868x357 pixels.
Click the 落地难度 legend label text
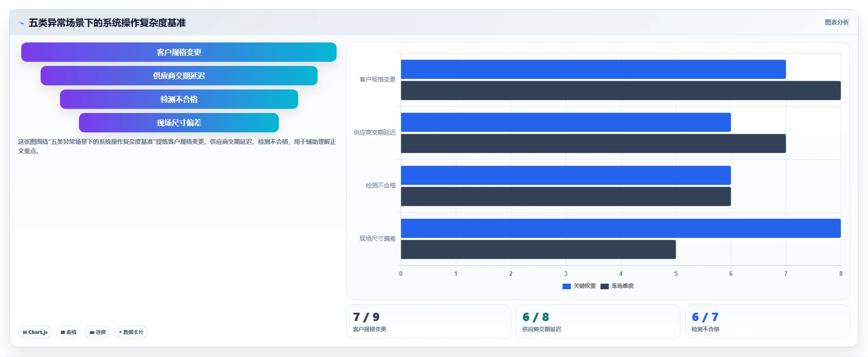(x=622, y=286)
